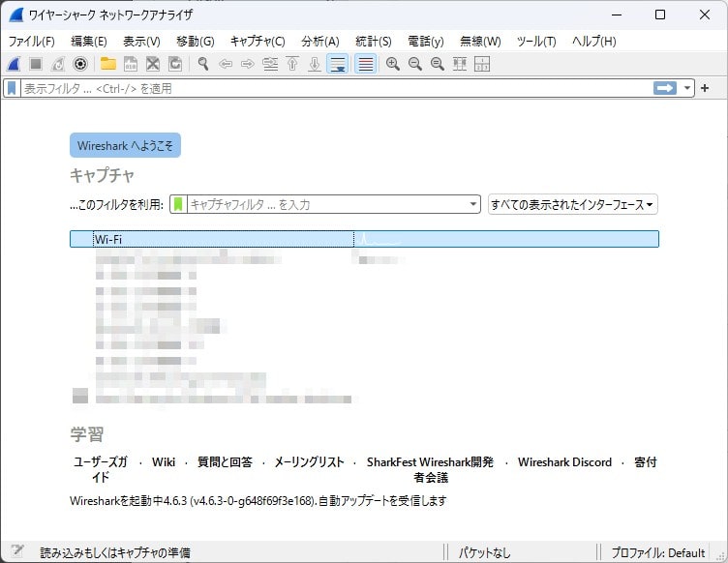Open the display filter bookmark icon

(x=12, y=88)
